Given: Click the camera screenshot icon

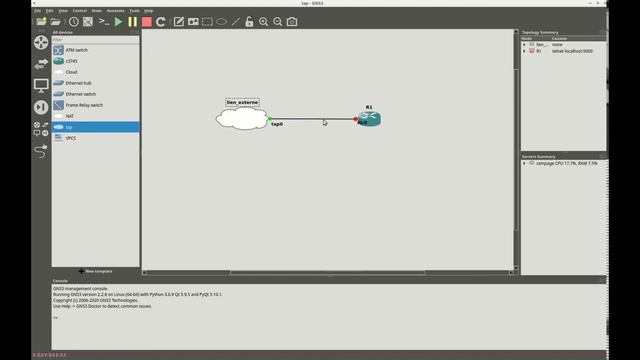Looking at the screenshot, I should [292, 22].
